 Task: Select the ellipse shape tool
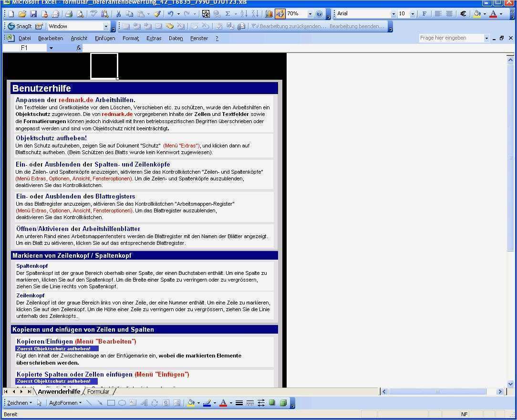coord(122,403)
